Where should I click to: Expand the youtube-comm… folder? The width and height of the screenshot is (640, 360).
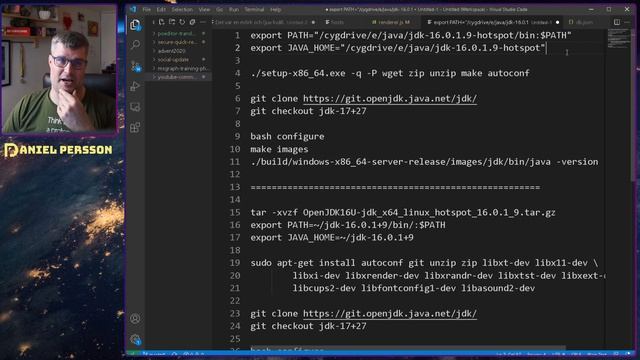(x=179, y=77)
